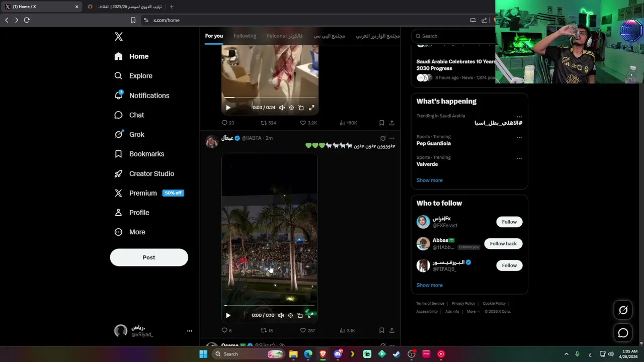
Task: Like the post with 3.2K likes
Action: (308, 123)
